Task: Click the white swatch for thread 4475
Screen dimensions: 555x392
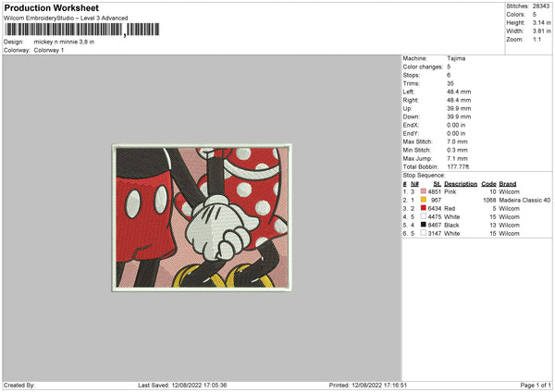Action: [x=424, y=216]
